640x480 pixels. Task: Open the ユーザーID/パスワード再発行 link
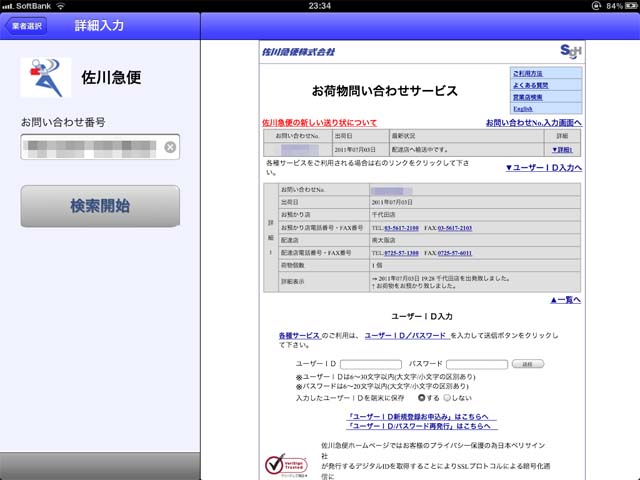(421, 426)
